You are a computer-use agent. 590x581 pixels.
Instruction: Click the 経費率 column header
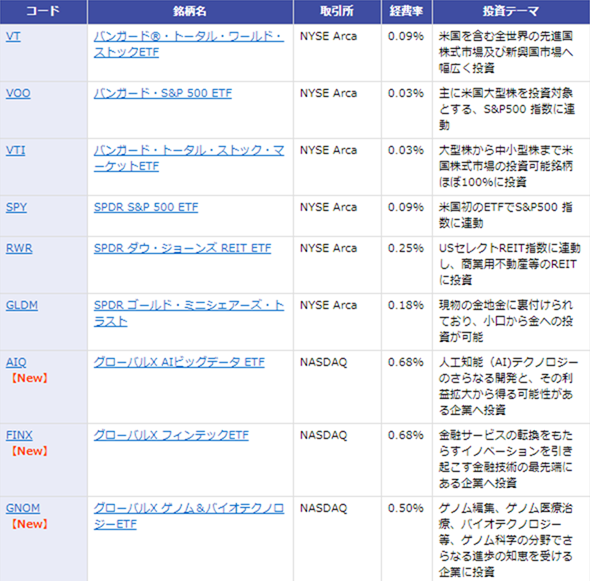tap(407, 12)
